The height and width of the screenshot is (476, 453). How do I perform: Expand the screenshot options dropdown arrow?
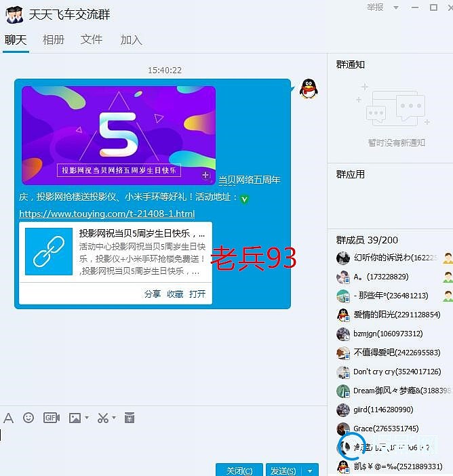click(114, 418)
